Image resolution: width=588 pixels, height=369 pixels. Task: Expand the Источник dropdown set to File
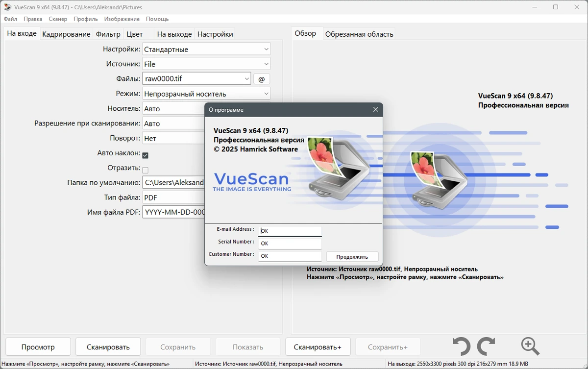[x=206, y=64]
